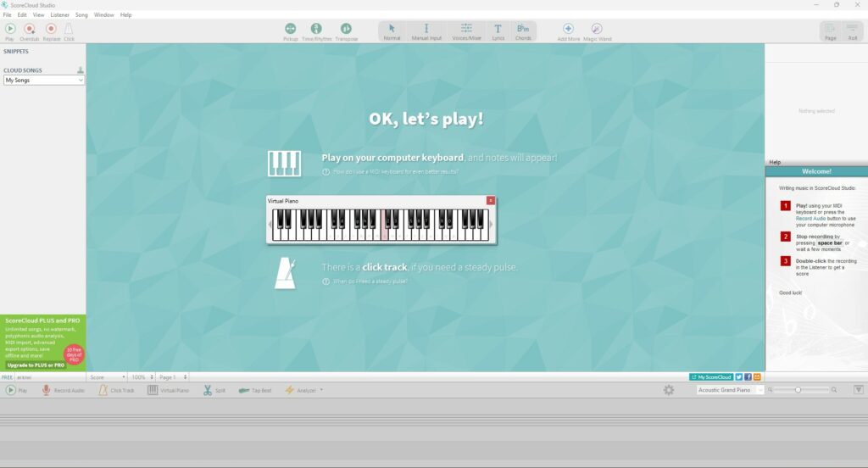
Task: Expand the Analyze dropdown arrow
Action: [x=321, y=390]
